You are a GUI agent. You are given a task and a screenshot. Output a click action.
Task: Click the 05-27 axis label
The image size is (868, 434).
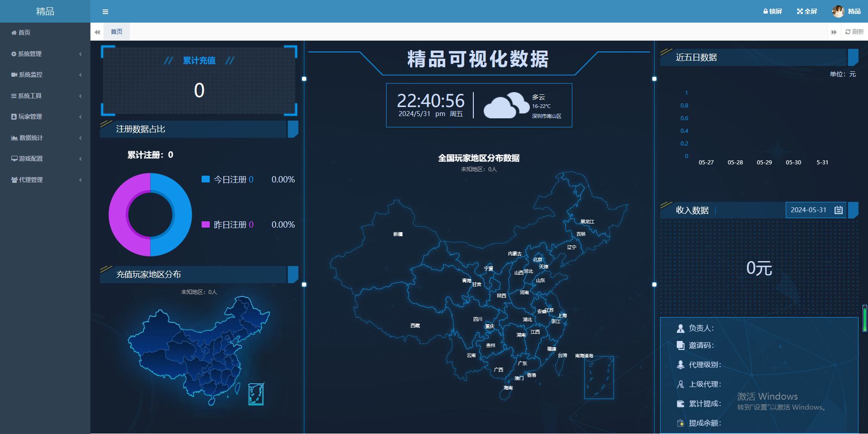click(706, 163)
